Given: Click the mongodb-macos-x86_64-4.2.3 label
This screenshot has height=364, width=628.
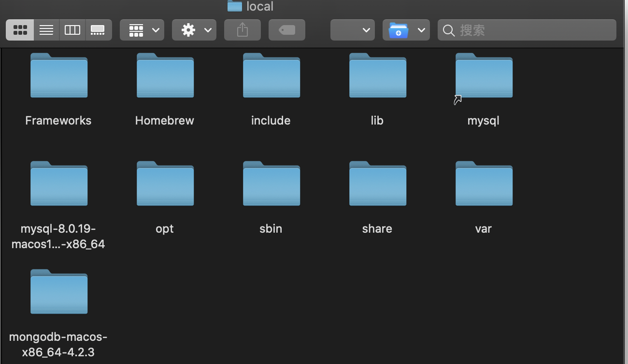Looking at the screenshot, I should click(x=58, y=345).
